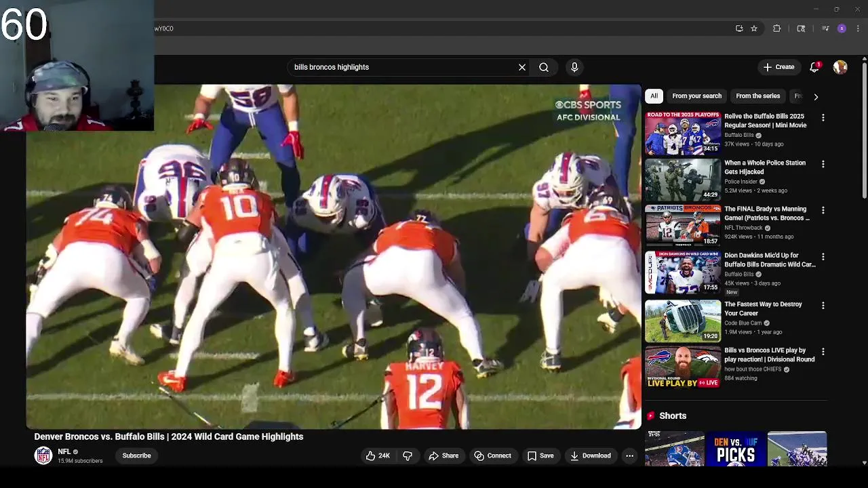868x488 pixels.
Task: Open options for 'When a Whole Police Station' video
Action: pyautogui.click(x=823, y=164)
